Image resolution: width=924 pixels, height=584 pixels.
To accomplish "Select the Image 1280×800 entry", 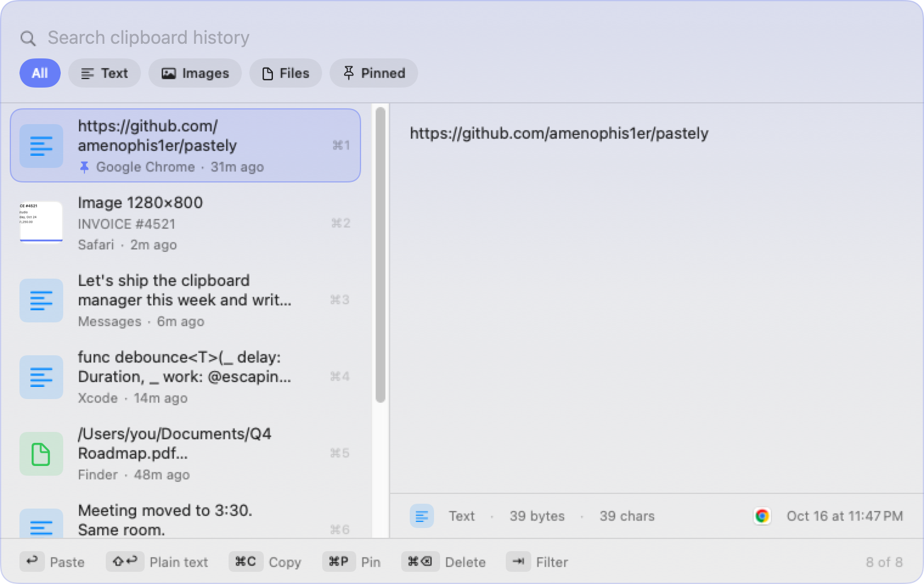I will 185,223.
